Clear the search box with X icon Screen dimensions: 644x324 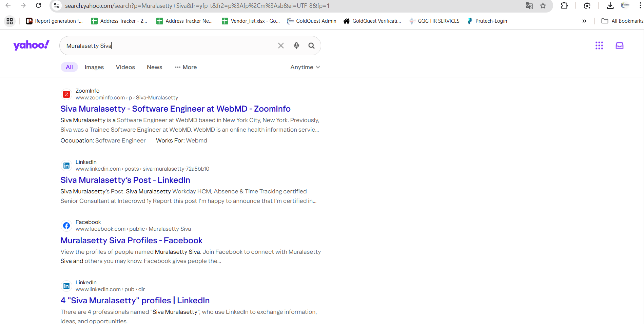281,46
